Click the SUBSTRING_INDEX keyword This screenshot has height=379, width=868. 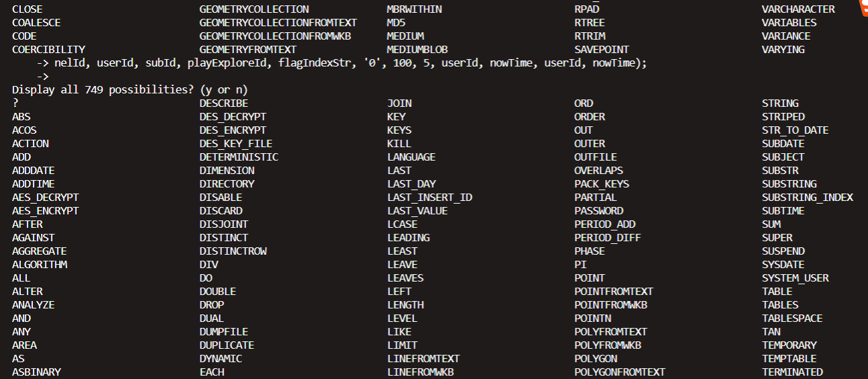pos(807,198)
